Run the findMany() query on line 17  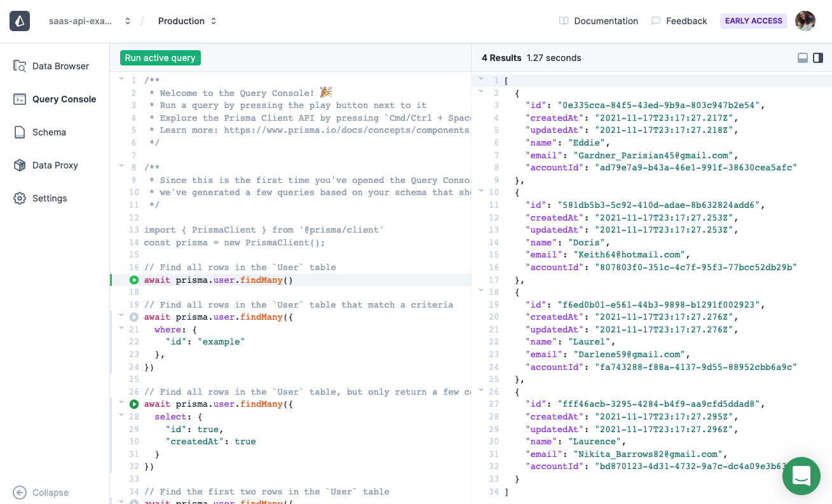coord(134,280)
